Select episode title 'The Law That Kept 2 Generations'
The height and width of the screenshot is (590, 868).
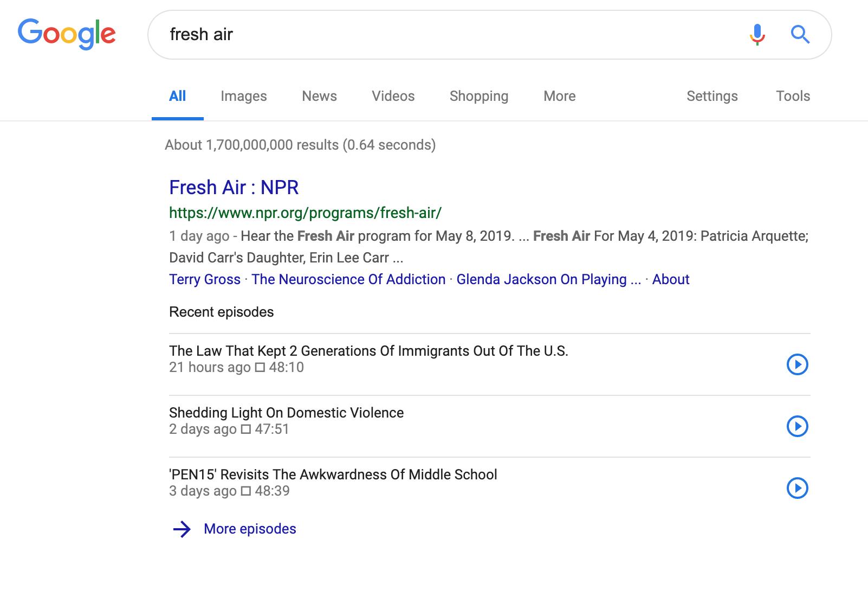pos(368,351)
